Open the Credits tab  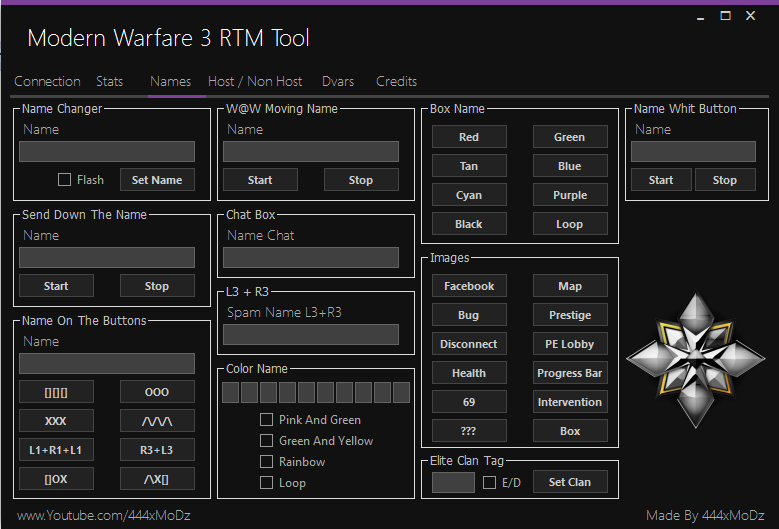pos(396,81)
